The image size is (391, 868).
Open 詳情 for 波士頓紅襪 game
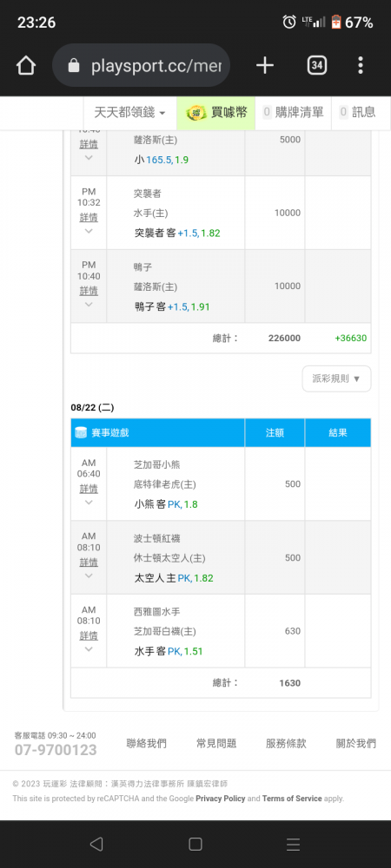point(89,562)
